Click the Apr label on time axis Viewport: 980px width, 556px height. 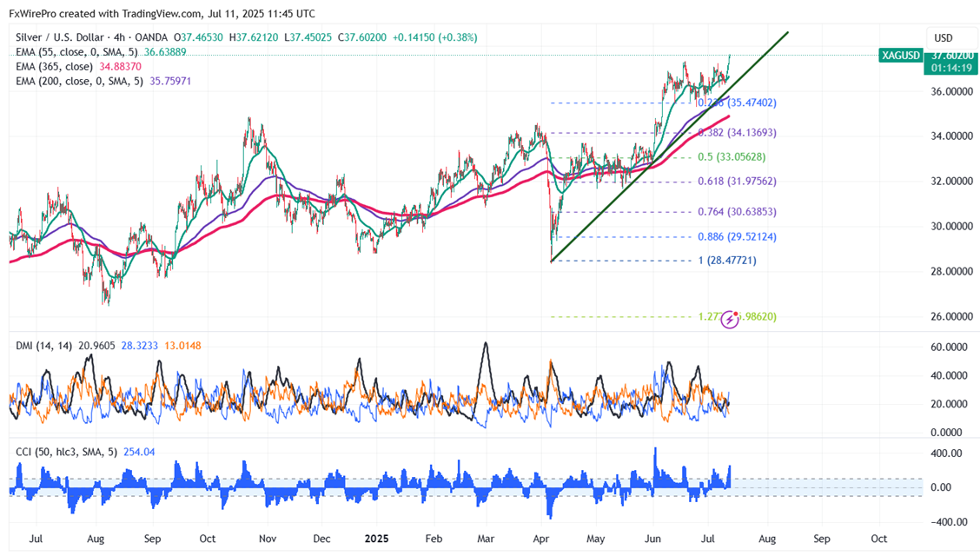click(541, 539)
